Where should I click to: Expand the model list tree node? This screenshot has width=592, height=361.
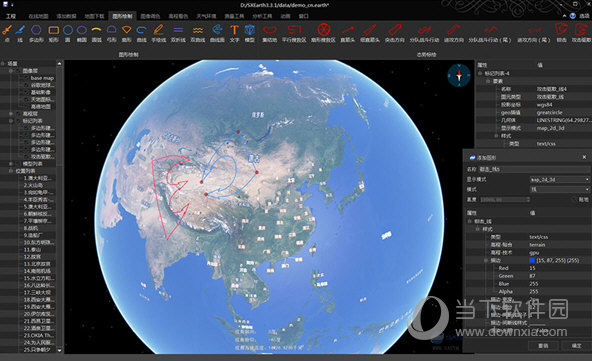tap(11, 164)
